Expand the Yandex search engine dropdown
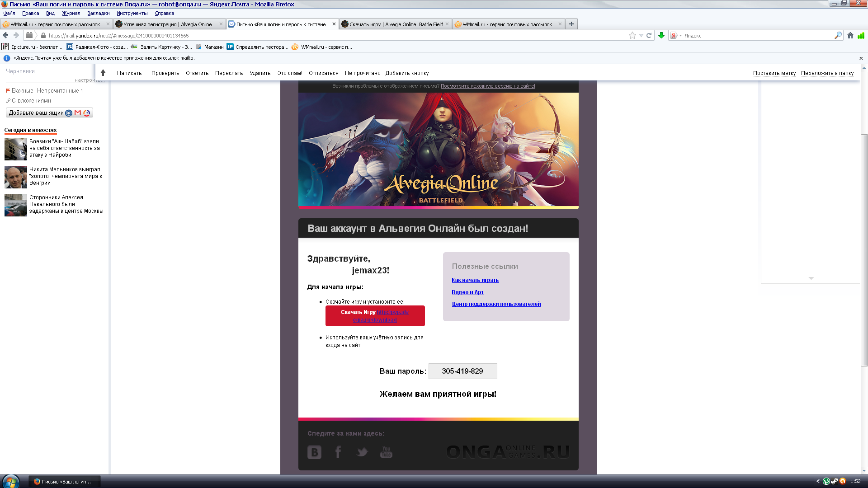 click(680, 35)
